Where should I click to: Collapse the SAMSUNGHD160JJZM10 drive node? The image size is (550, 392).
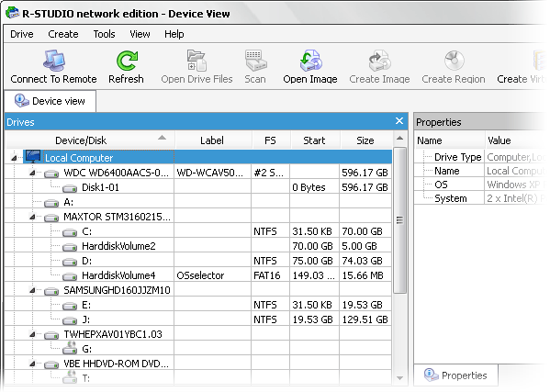[x=32, y=290]
